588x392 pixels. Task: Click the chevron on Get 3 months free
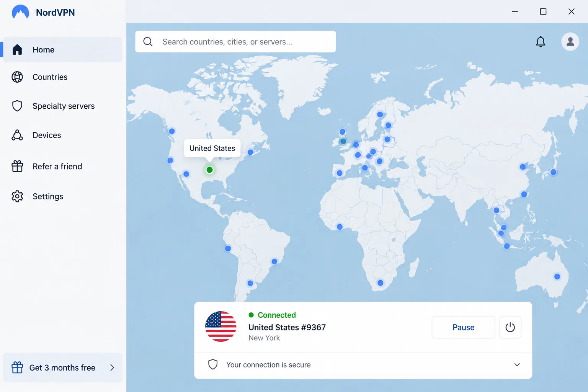tap(112, 367)
